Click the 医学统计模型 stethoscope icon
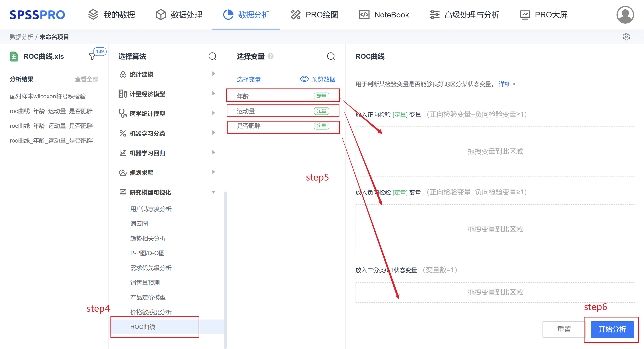This screenshot has height=349, width=644. click(x=123, y=114)
